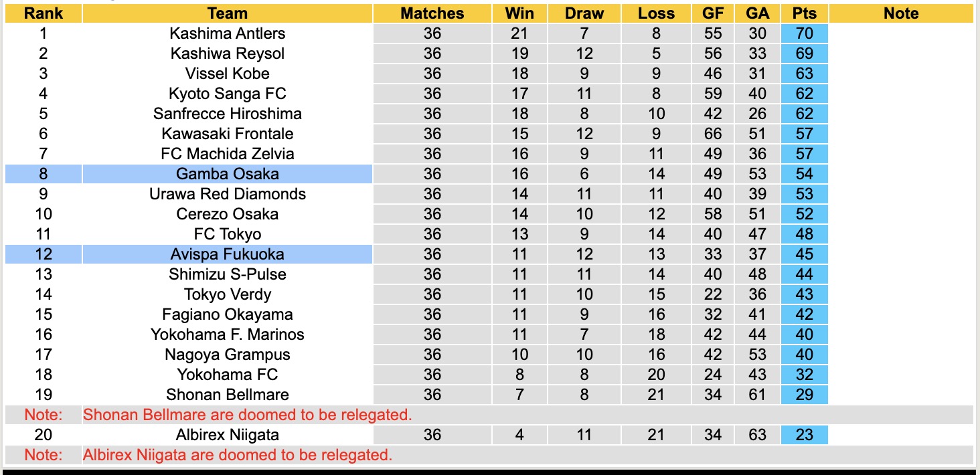Click the Team column header

tap(228, 13)
